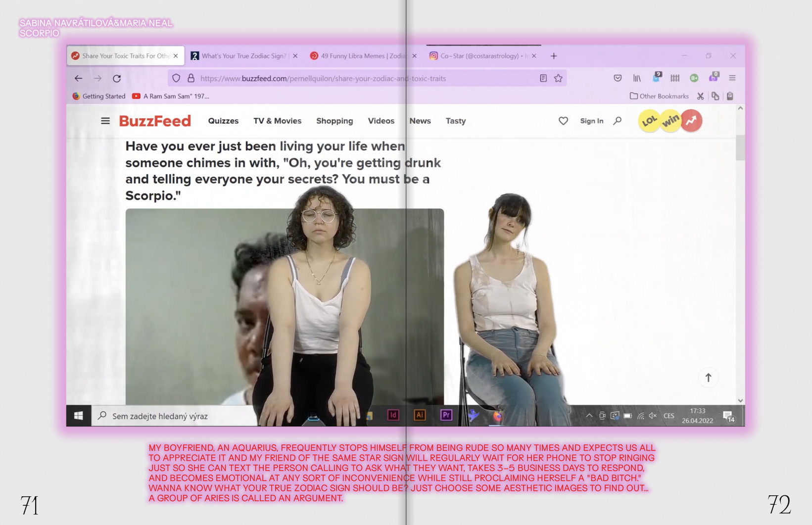
Task: Open the BuzzFeed hamburger menu
Action: (105, 121)
